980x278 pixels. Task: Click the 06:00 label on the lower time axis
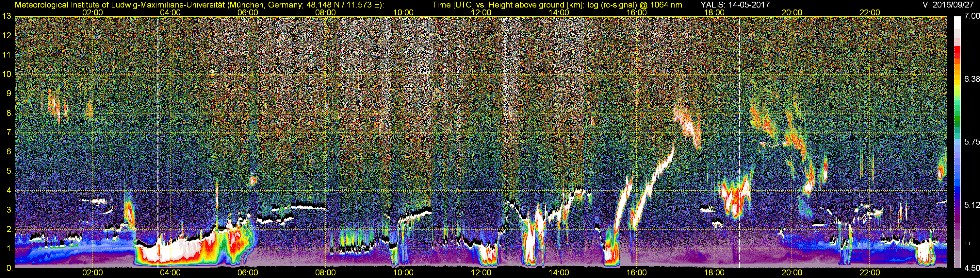248,273
